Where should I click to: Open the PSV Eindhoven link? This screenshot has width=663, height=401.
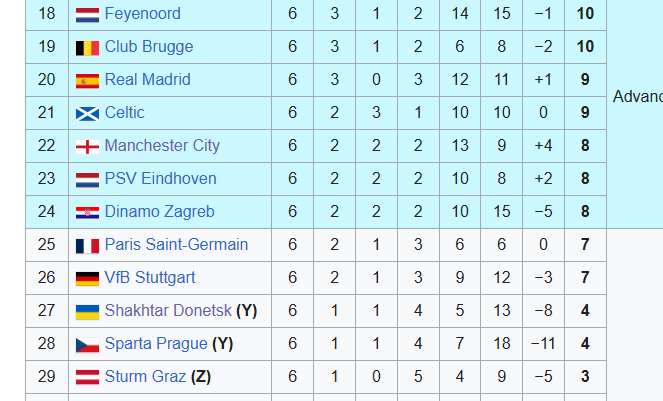tap(160, 179)
